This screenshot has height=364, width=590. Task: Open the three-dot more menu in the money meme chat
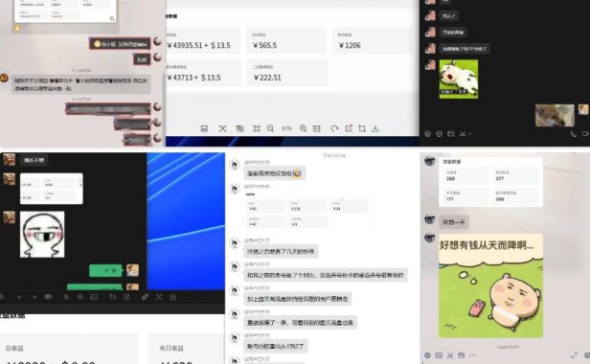[x=473, y=355]
